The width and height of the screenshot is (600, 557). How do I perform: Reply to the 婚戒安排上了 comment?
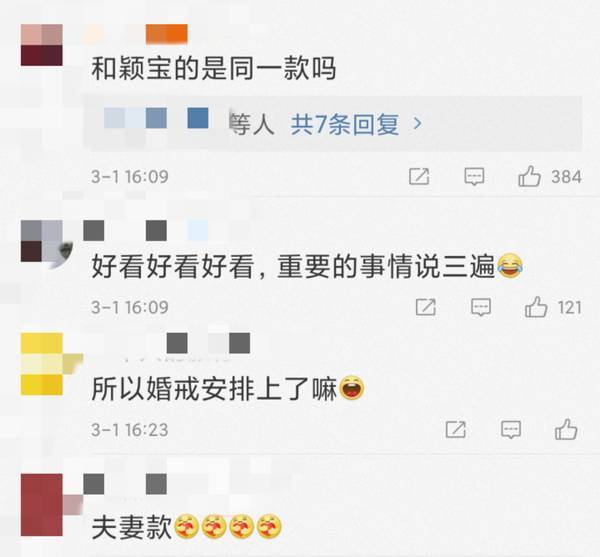click(x=511, y=429)
